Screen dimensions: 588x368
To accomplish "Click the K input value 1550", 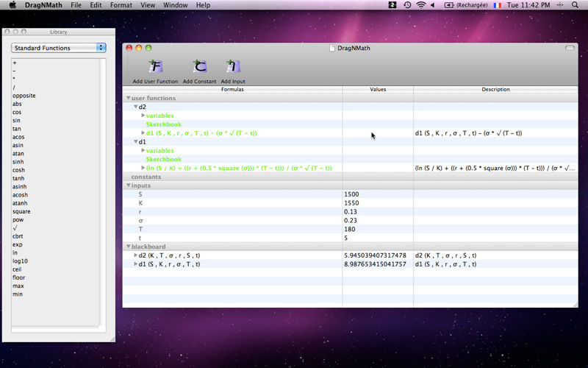I will [x=351, y=203].
